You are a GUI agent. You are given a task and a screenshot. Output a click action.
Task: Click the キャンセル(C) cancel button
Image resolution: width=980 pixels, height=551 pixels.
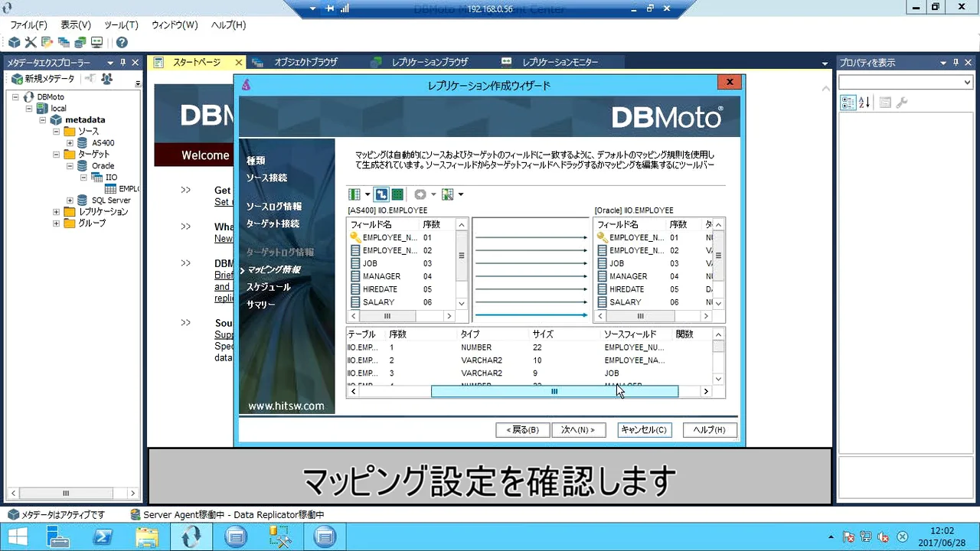644,430
